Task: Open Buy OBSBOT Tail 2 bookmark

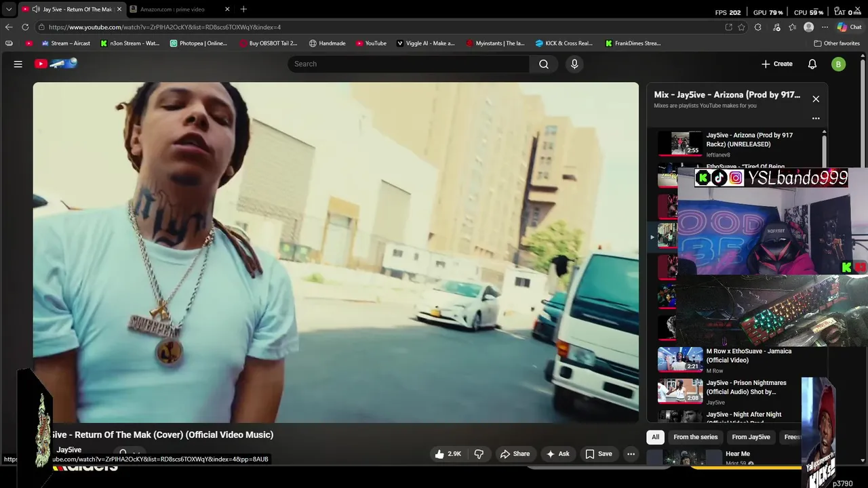Action: (x=269, y=43)
